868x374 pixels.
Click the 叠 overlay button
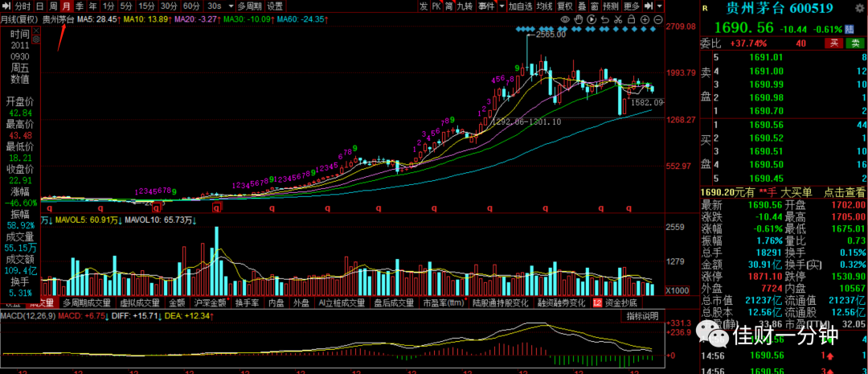pos(582,6)
